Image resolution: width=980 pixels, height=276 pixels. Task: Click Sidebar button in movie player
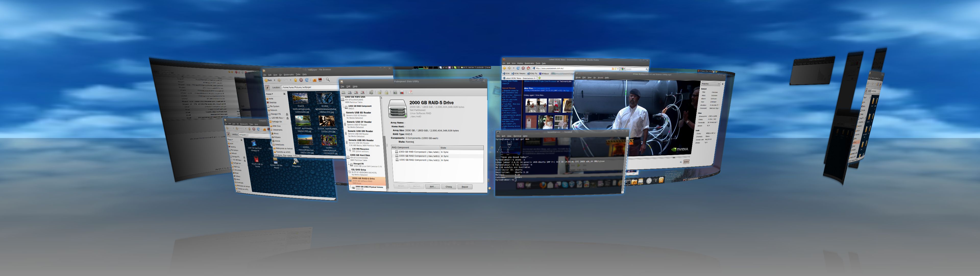click(686, 162)
